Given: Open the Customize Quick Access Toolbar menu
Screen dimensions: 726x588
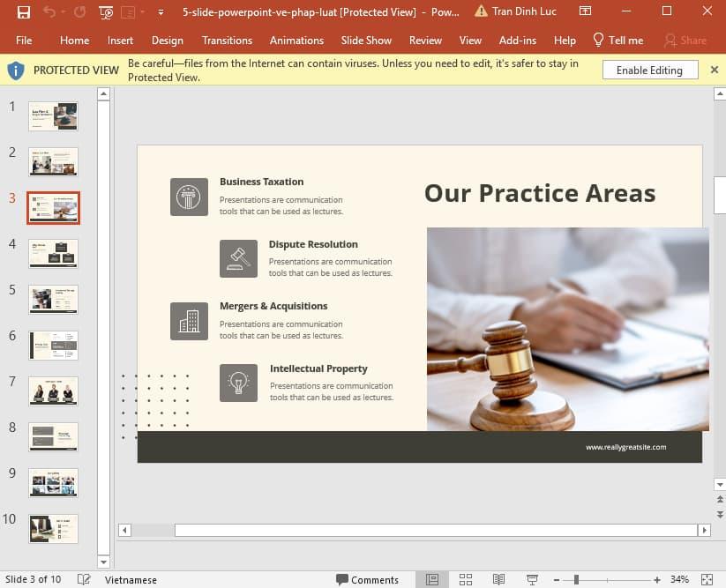Looking at the screenshot, I should pyautogui.click(x=159, y=11).
